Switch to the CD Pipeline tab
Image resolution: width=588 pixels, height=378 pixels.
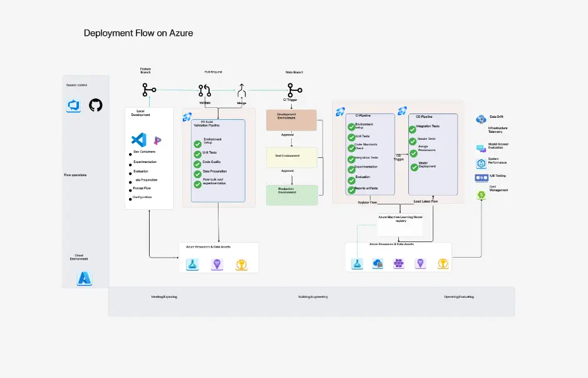[x=424, y=117]
